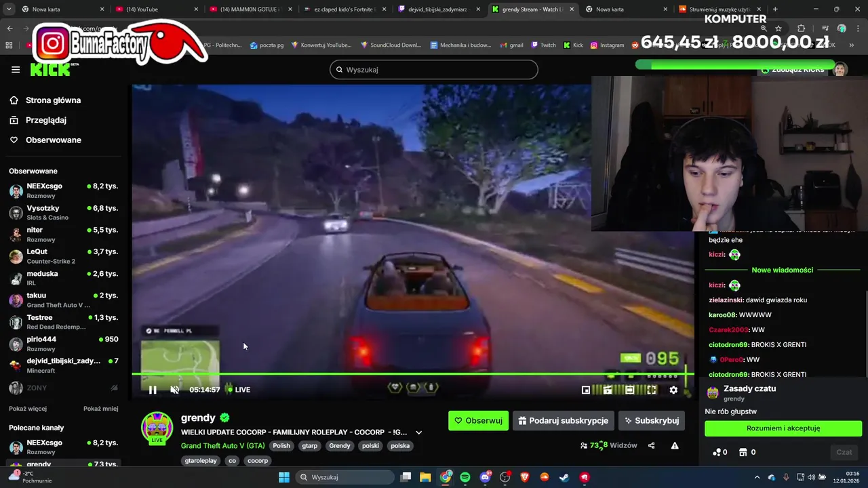
Task: Click grendy channel avatar
Action: 157,427
